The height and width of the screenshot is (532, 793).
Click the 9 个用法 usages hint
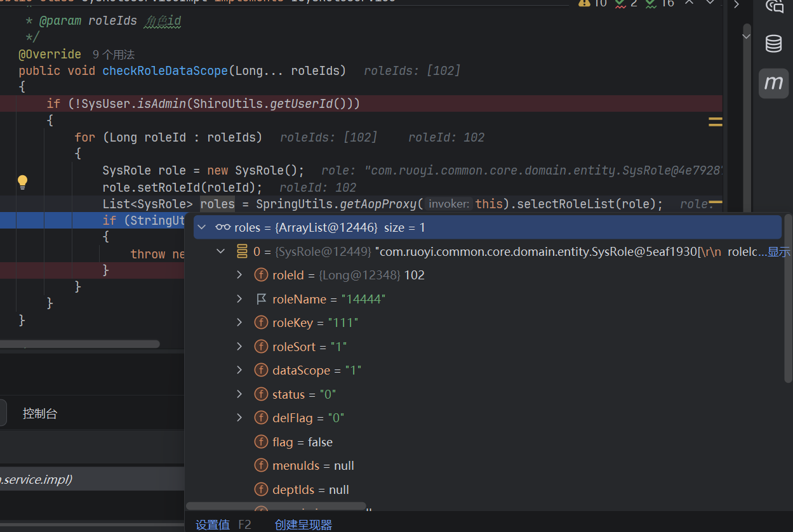coord(114,55)
